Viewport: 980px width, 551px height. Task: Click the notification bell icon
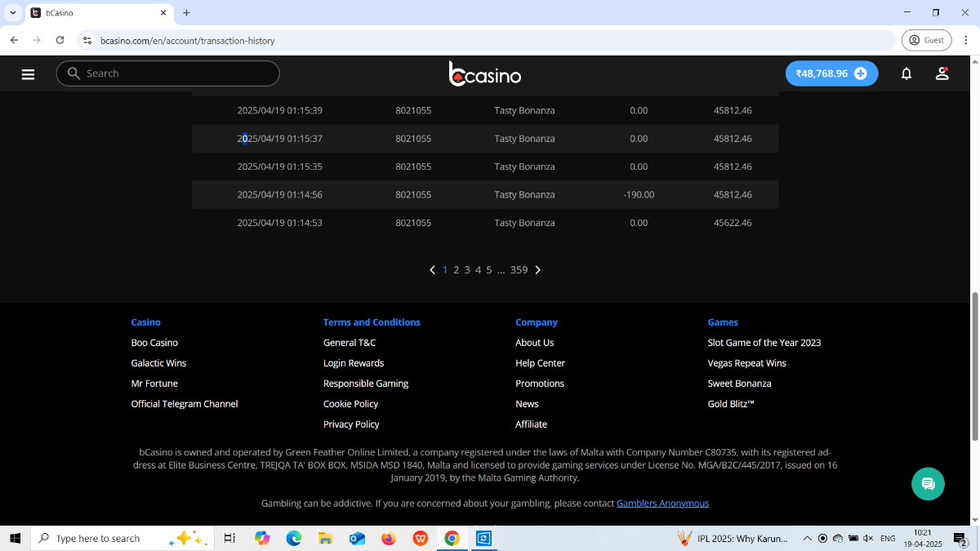(x=906, y=73)
